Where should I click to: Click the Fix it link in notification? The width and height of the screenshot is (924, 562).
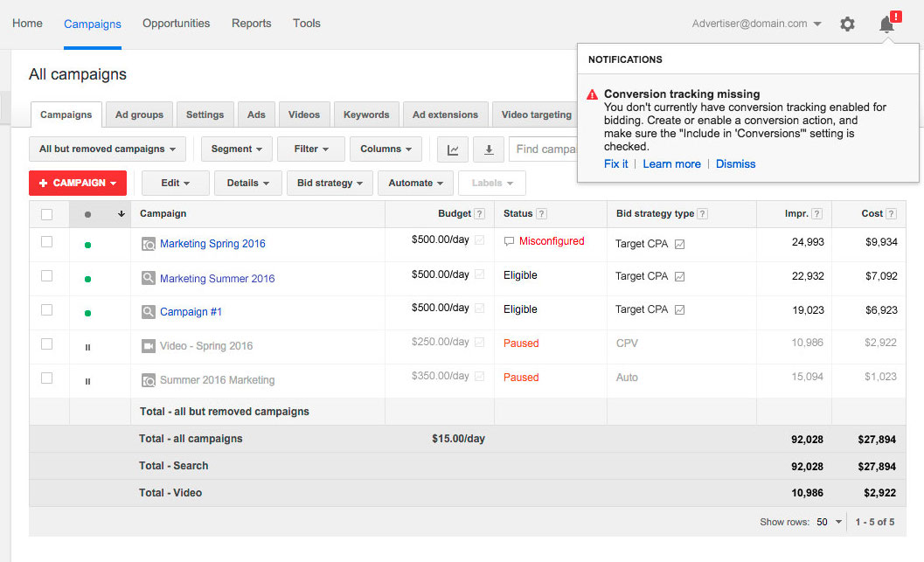(x=615, y=164)
